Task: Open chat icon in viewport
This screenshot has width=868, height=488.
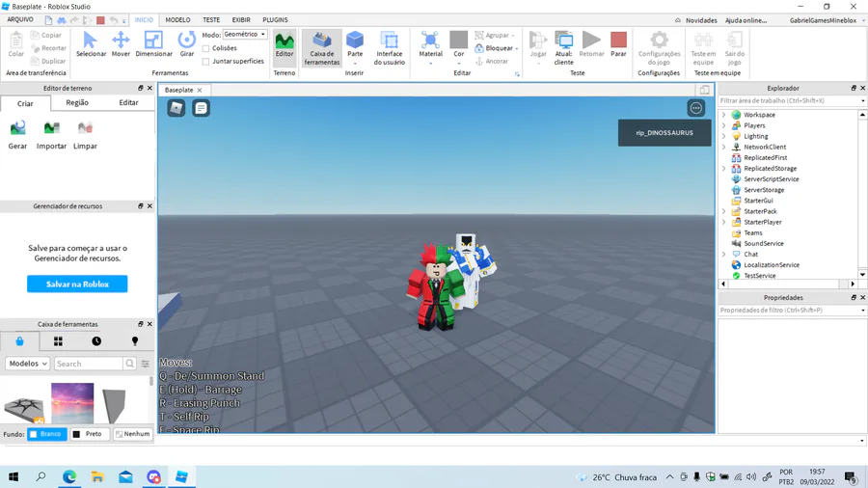Action: (201, 108)
